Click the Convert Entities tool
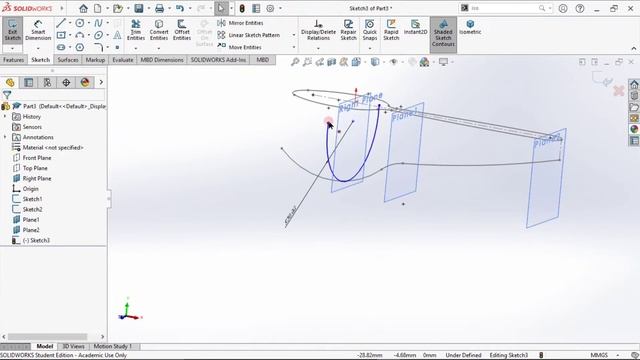 pos(159,30)
